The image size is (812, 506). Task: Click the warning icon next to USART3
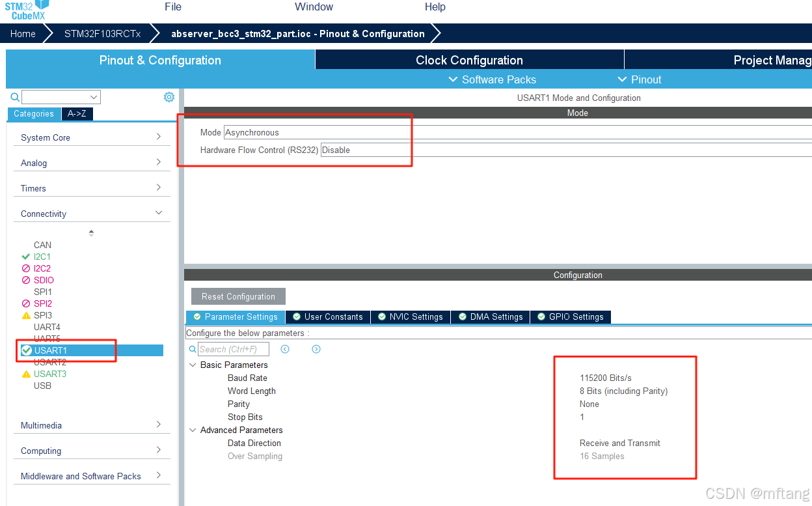pyautogui.click(x=26, y=374)
